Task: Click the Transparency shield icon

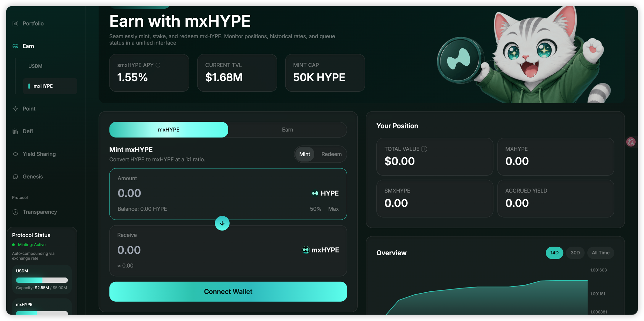Action: point(15,212)
